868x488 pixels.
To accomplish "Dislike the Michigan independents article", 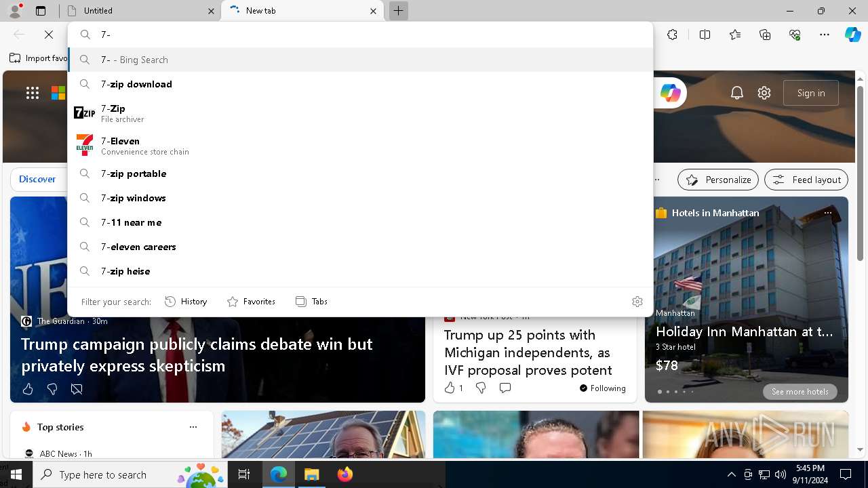I will (x=481, y=388).
